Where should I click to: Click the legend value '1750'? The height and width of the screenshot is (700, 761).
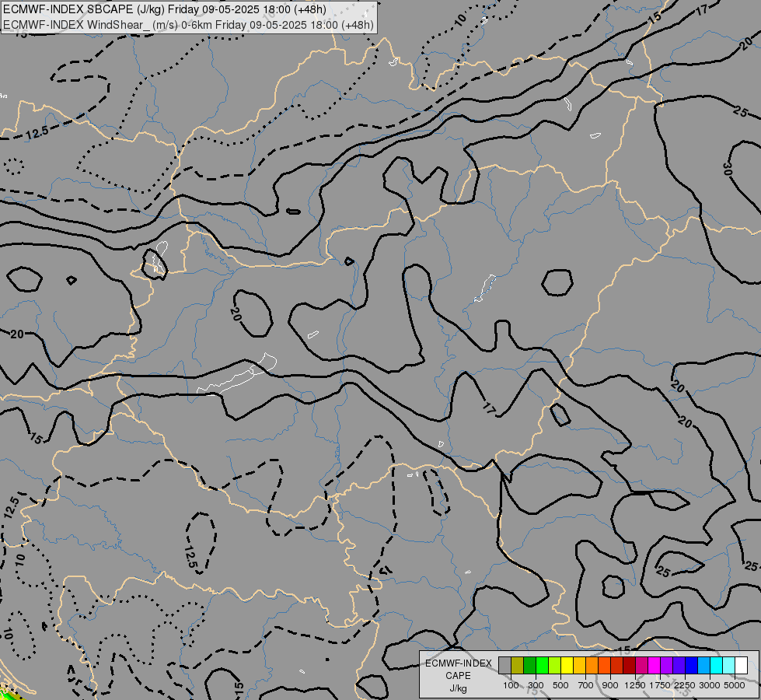click(660, 685)
